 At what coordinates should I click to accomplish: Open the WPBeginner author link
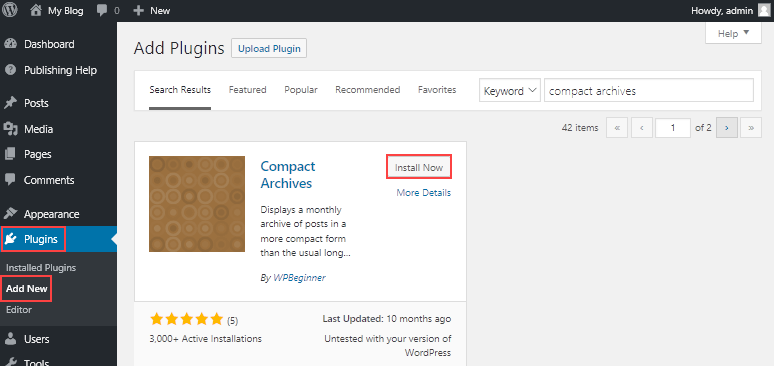299,278
